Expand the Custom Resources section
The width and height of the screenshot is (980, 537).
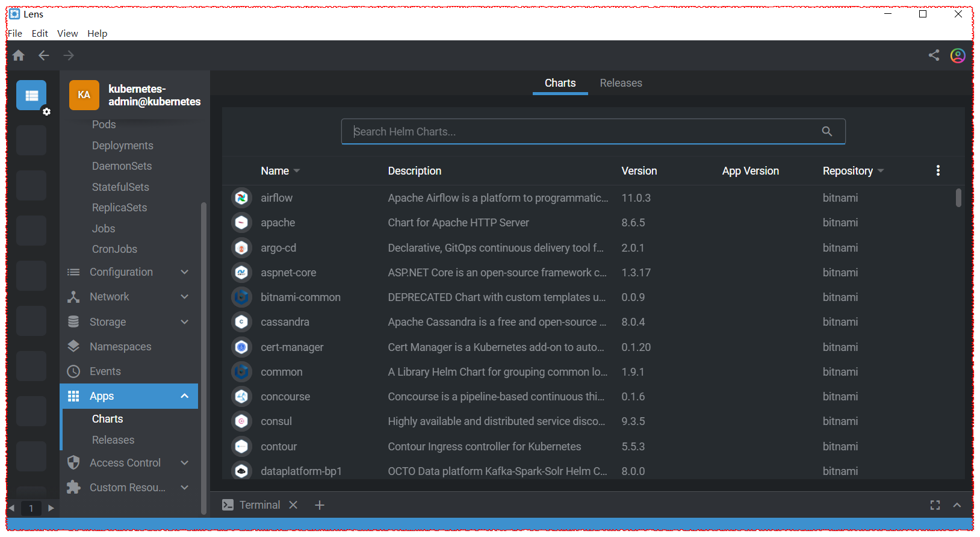(185, 488)
